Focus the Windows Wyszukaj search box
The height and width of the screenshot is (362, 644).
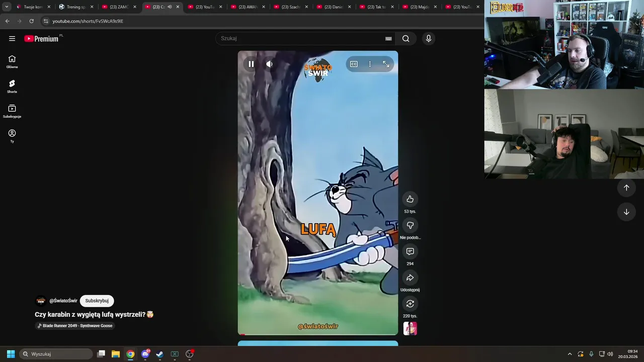point(56,354)
